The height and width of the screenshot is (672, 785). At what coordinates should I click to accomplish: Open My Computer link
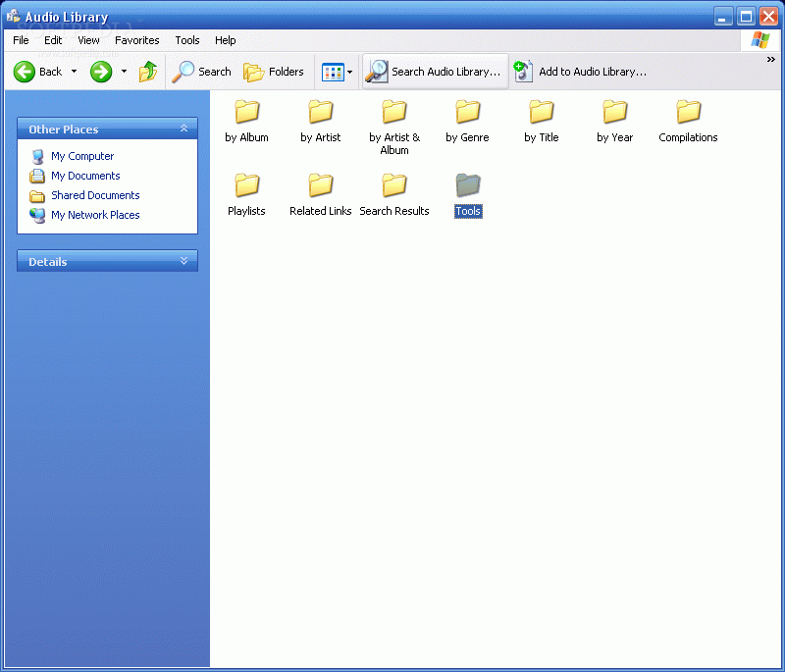point(82,156)
